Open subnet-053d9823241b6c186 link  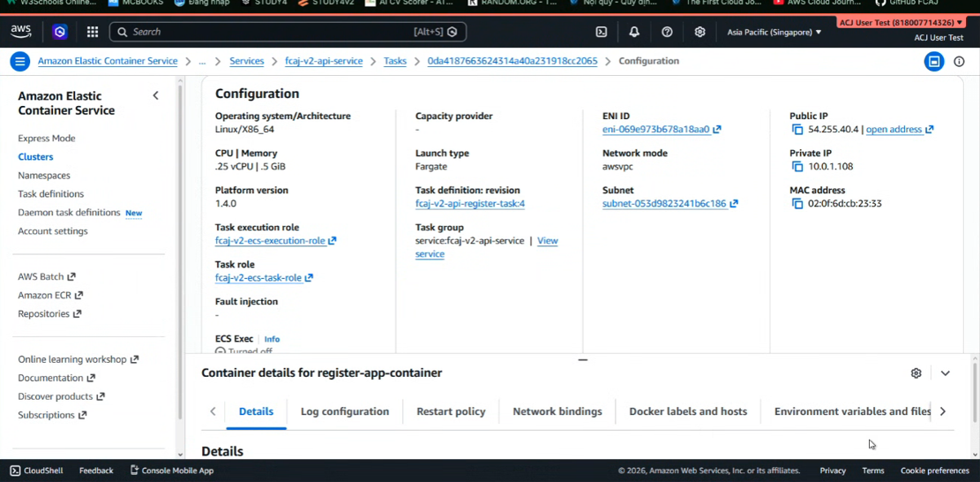click(670, 204)
